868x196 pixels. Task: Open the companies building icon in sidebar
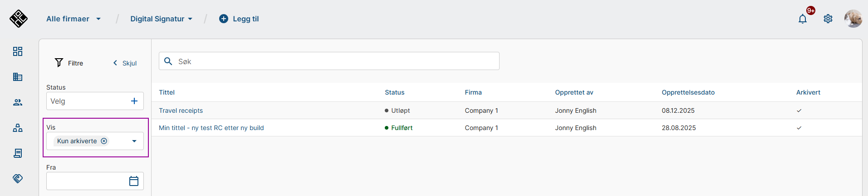(18, 77)
